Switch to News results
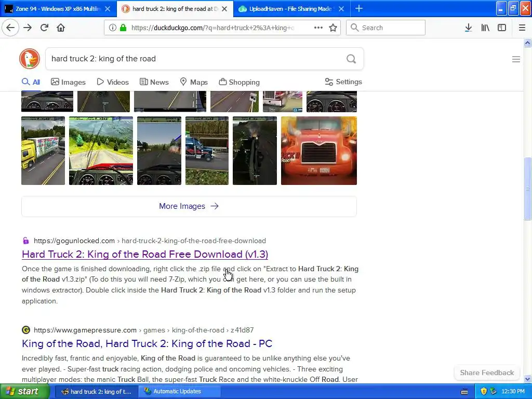This screenshot has height=399, width=532. click(154, 82)
